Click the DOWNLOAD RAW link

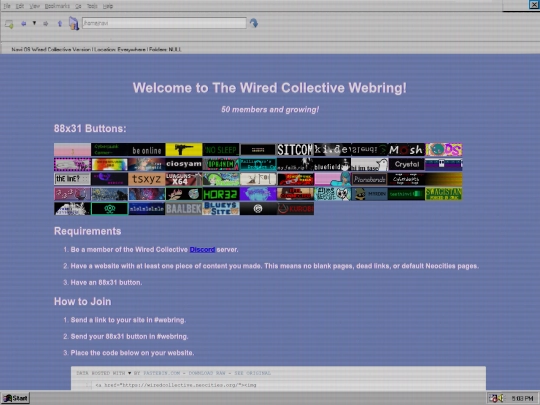pyautogui.click(x=208, y=373)
